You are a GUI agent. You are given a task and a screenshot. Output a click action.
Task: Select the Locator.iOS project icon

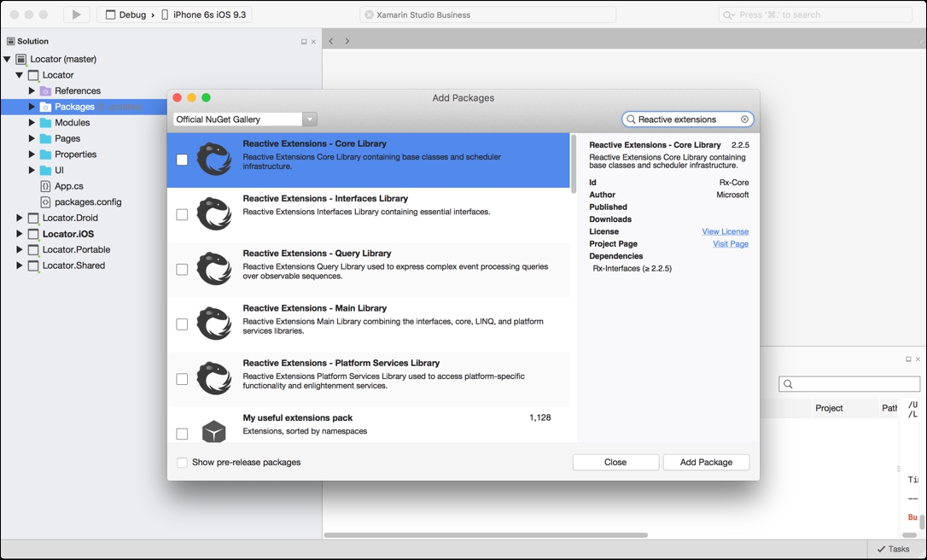click(x=33, y=234)
